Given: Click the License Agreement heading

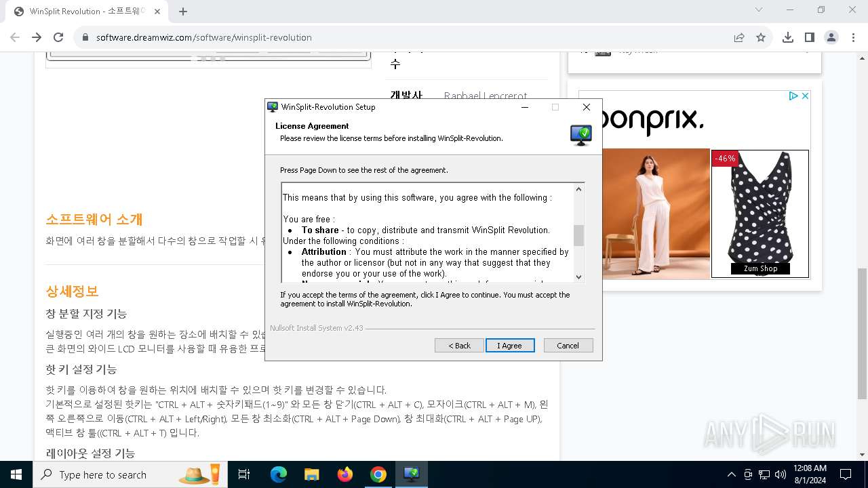Looking at the screenshot, I should (312, 126).
